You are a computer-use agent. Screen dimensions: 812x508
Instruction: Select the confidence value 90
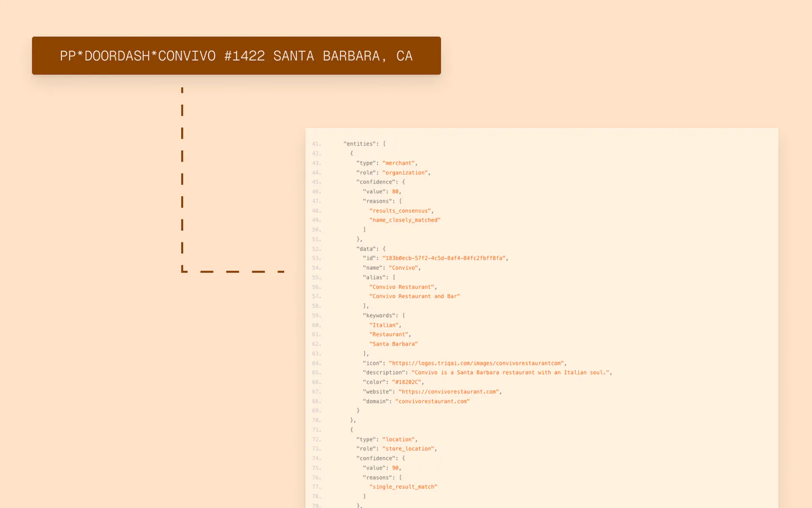pos(395,468)
